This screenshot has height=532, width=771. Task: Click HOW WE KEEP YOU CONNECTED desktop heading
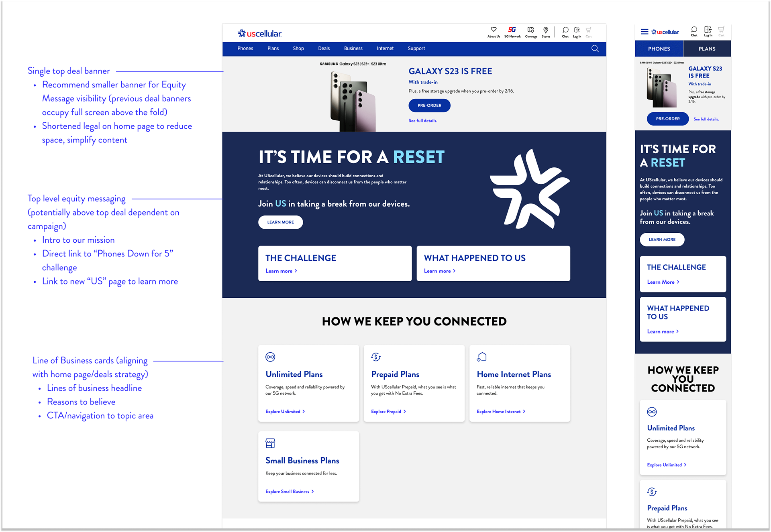point(414,321)
